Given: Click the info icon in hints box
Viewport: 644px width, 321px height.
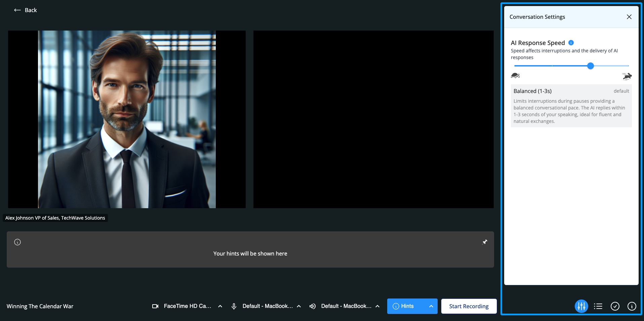Looking at the screenshot, I should (17, 242).
